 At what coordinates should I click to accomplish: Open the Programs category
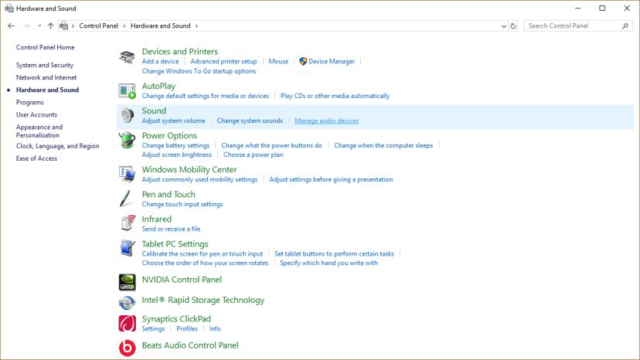tap(30, 102)
